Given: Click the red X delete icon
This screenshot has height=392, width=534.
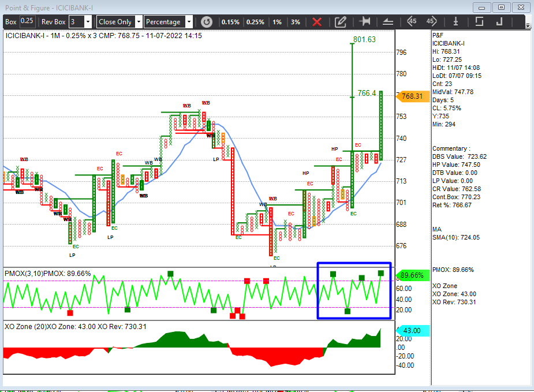Looking at the screenshot, I should [317, 22].
